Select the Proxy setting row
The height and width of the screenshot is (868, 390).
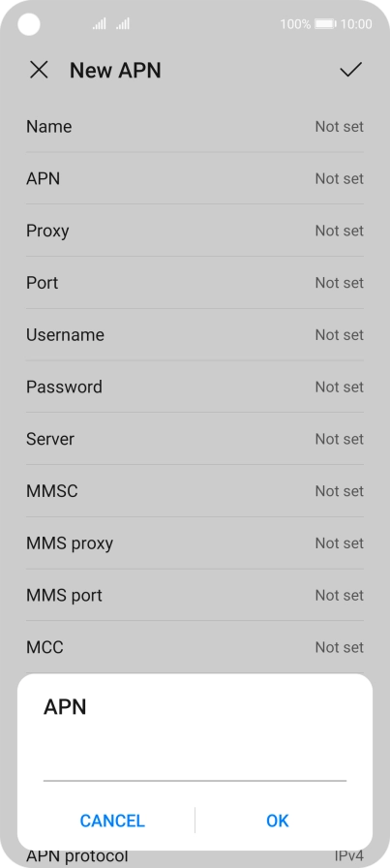[195, 231]
